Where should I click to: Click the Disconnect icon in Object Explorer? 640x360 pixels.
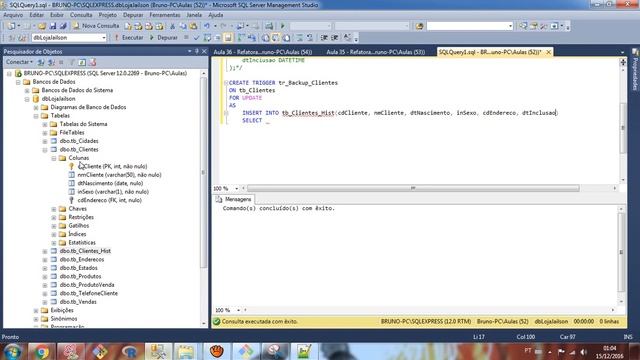51,62
